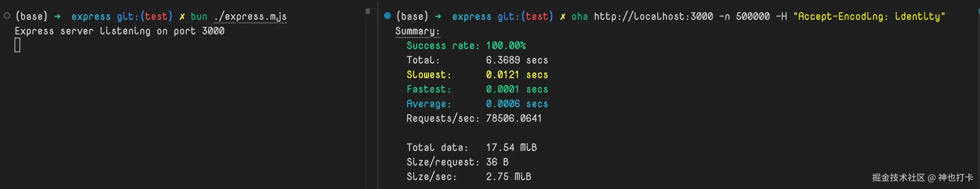Click the Average '0.0006 secs' value
The height and width of the screenshot is (189, 980).
517,104
